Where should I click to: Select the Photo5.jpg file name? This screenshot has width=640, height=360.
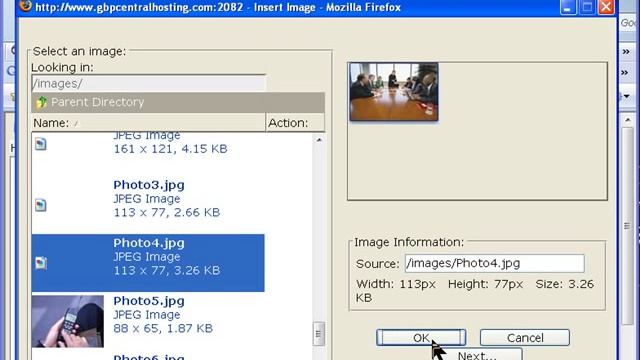[x=149, y=301]
